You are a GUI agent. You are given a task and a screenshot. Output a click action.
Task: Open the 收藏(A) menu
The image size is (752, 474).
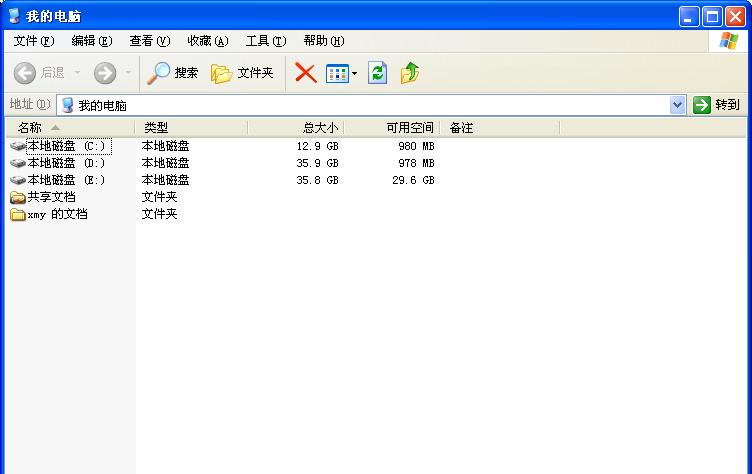tap(208, 41)
